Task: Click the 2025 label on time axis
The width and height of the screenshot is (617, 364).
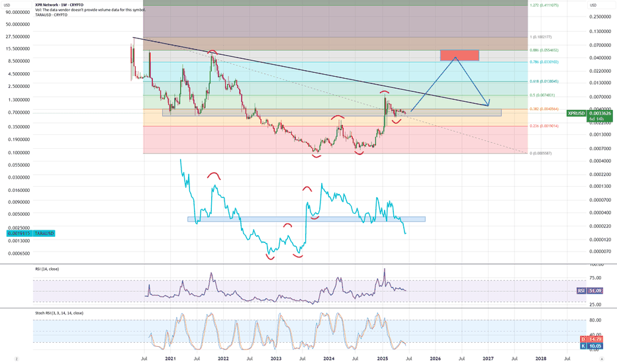Action: (x=383, y=359)
